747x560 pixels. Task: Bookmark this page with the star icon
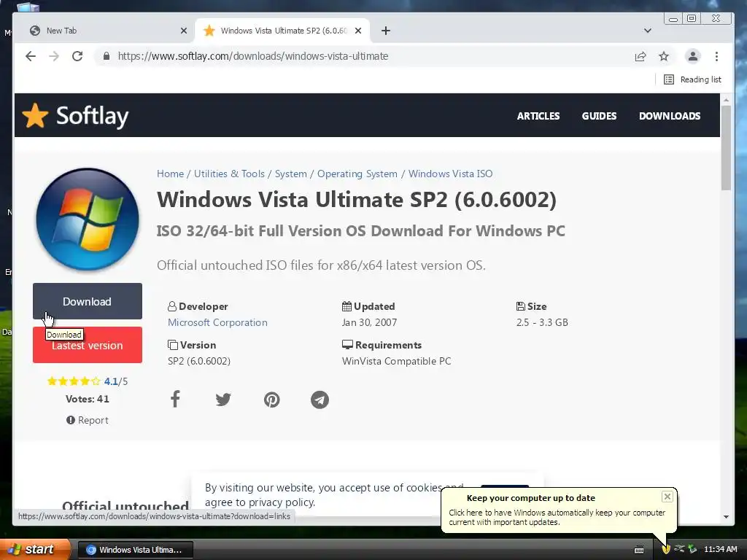click(664, 56)
